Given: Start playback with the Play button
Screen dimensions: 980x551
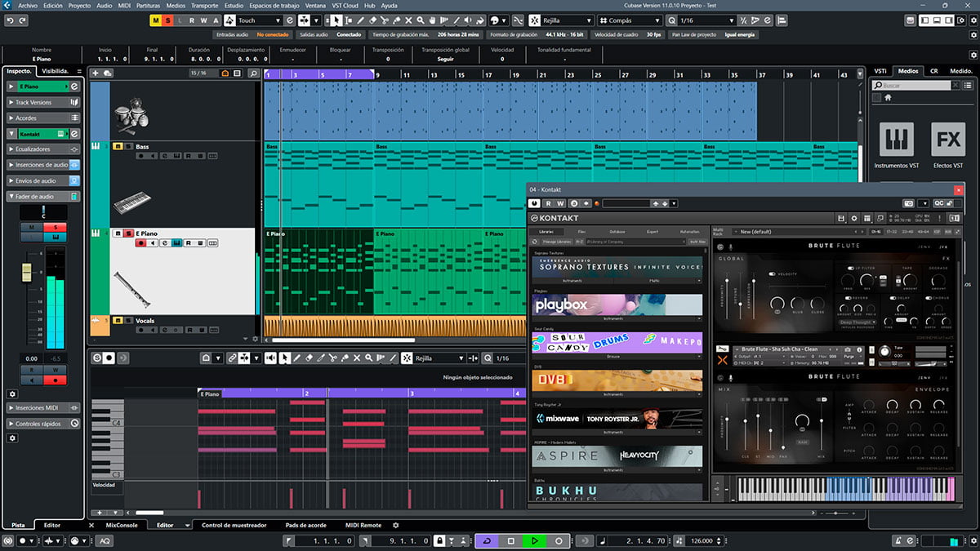Looking at the screenshot, I should pos(534,540).
